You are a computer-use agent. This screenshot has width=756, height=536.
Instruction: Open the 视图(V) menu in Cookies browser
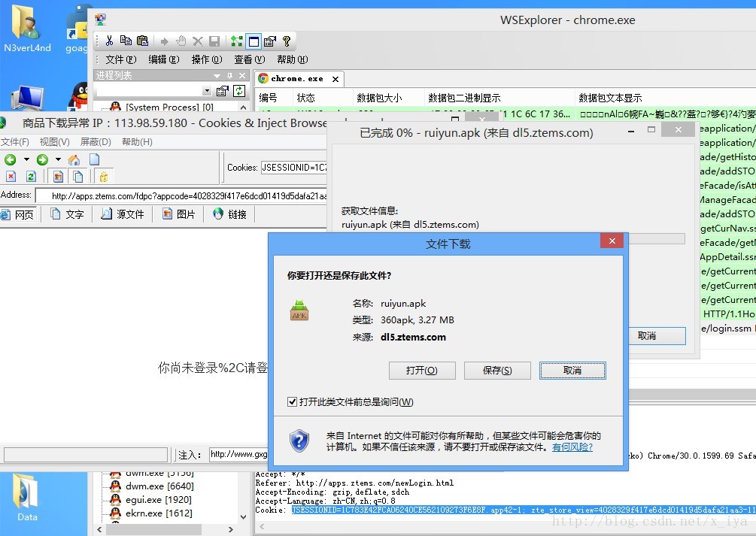tap(54, 142)
